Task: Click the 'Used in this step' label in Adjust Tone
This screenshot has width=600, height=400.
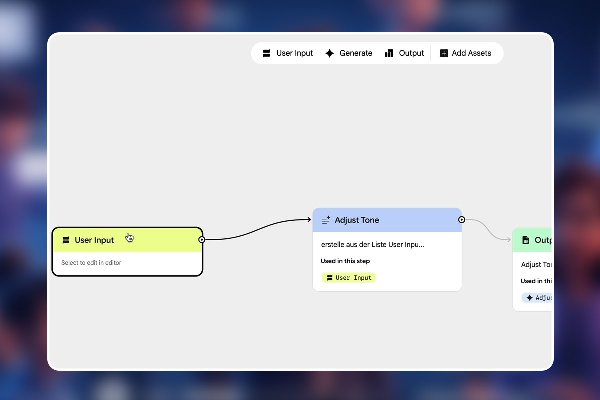Action: click(345, 261)
